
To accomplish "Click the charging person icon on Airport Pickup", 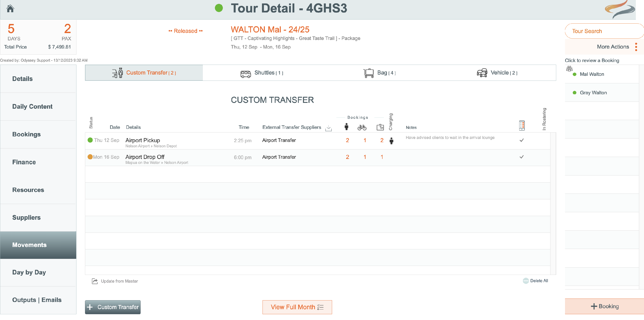I will coord(391,141).
